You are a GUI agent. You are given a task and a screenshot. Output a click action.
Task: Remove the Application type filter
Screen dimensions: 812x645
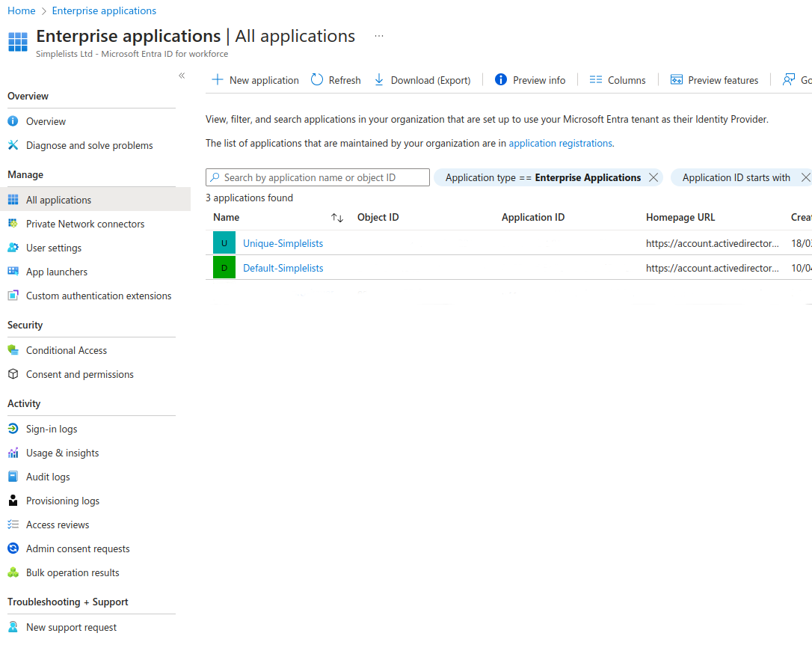point(653,177)
